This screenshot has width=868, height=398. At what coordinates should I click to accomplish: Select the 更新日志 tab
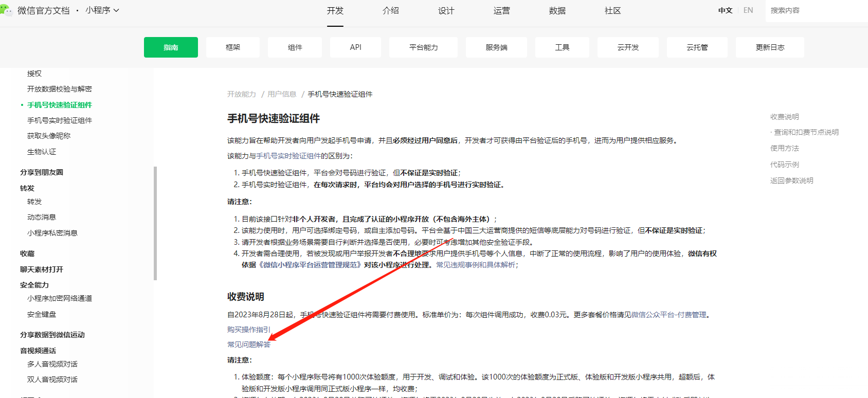[x=770, y=47]
